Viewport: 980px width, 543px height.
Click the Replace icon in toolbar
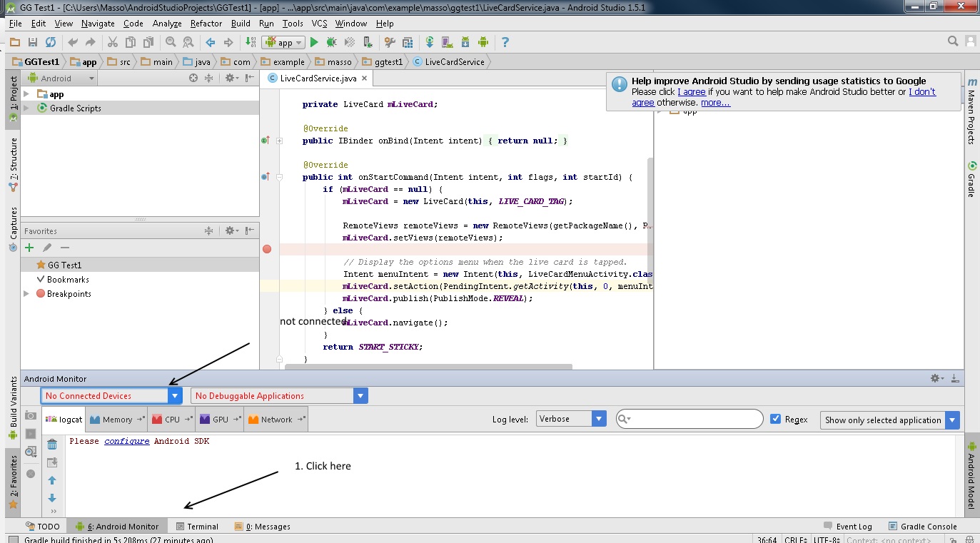tap(188, 43)
